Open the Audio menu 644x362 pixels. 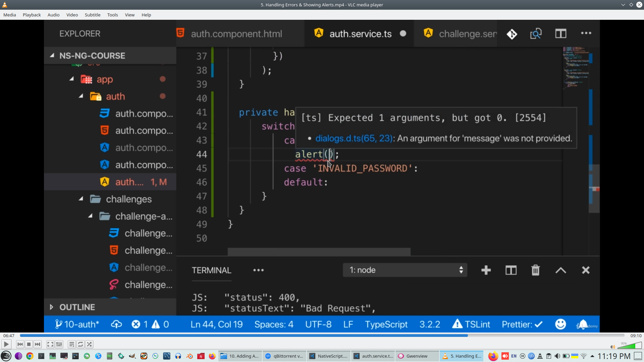53,15
